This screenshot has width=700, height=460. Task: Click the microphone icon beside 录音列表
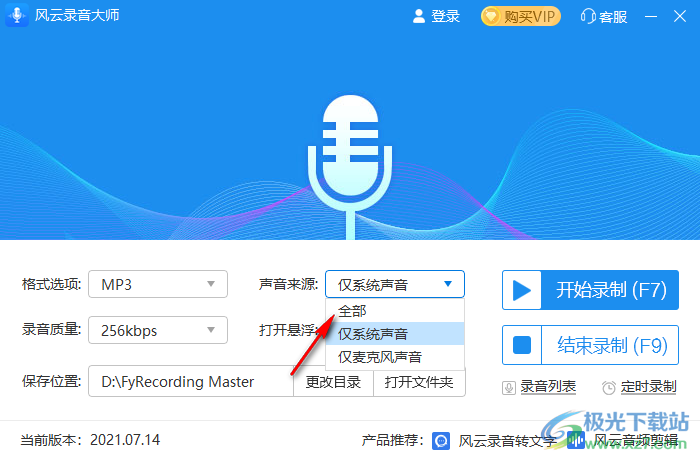click(x=509, y=387)
